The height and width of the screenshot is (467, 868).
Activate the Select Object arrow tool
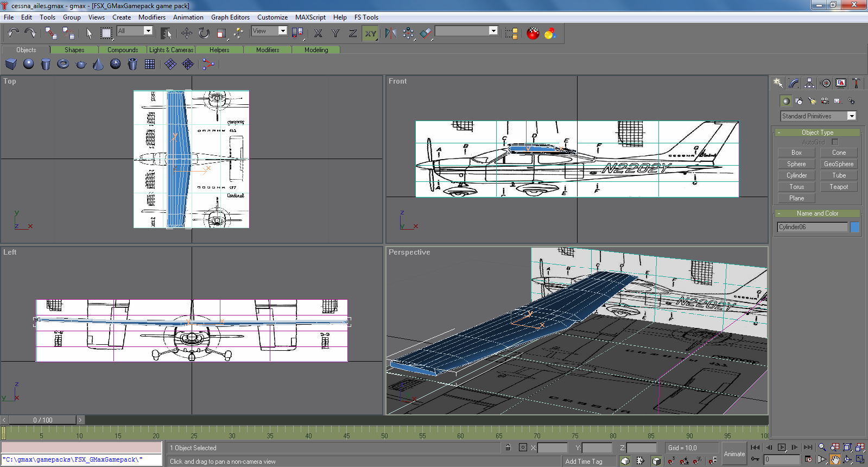pyautogui.click(x=89, y=33)
